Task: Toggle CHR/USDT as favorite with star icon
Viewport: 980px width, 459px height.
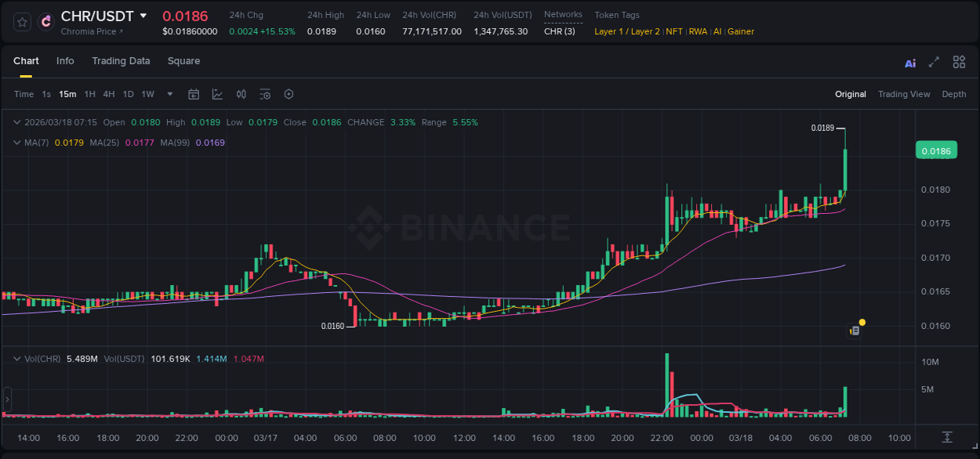Action: 21,22
